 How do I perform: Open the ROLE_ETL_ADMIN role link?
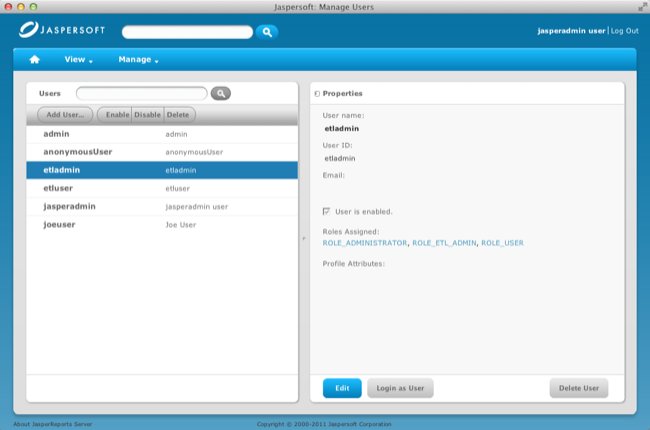click(444, 243)
